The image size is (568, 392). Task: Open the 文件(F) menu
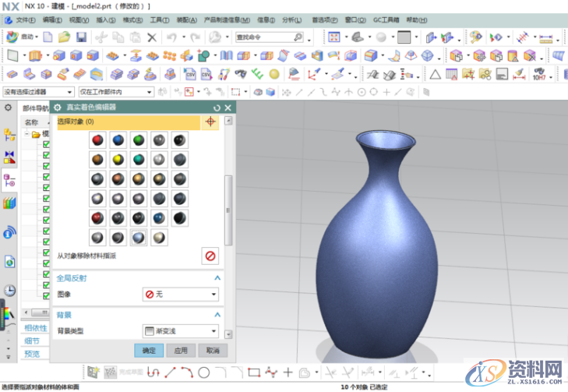(x=24, y=19)
